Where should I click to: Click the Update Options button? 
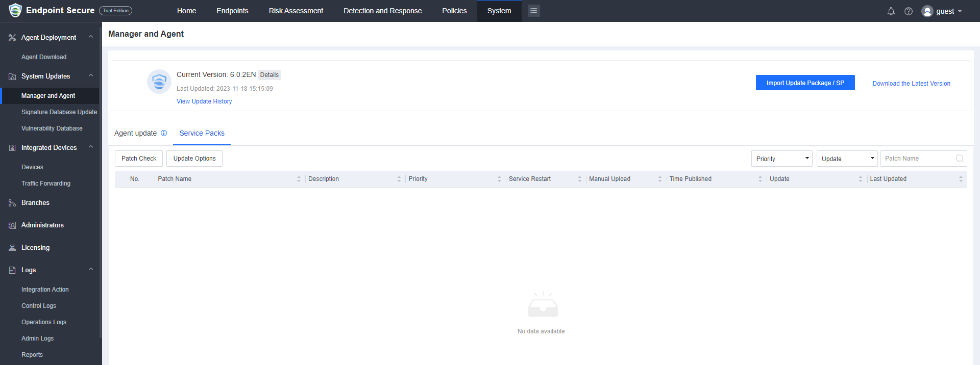coord(194,159)
